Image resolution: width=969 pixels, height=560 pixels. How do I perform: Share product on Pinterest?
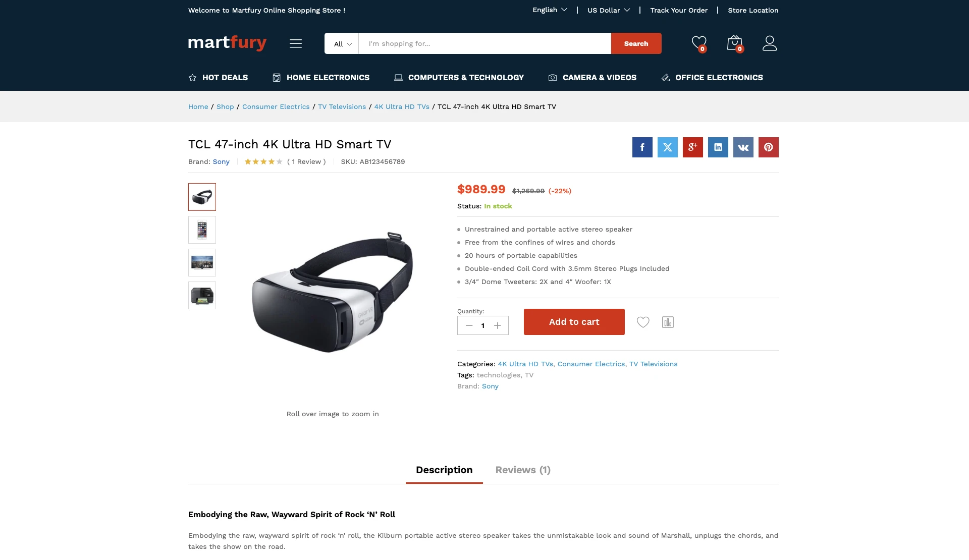tap(769, 147)
